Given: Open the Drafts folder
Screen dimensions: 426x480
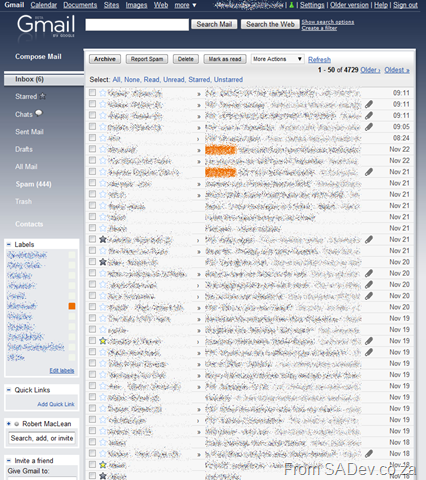Looking at the screenshot, I should pyautogui.click(x=24, y=149).
